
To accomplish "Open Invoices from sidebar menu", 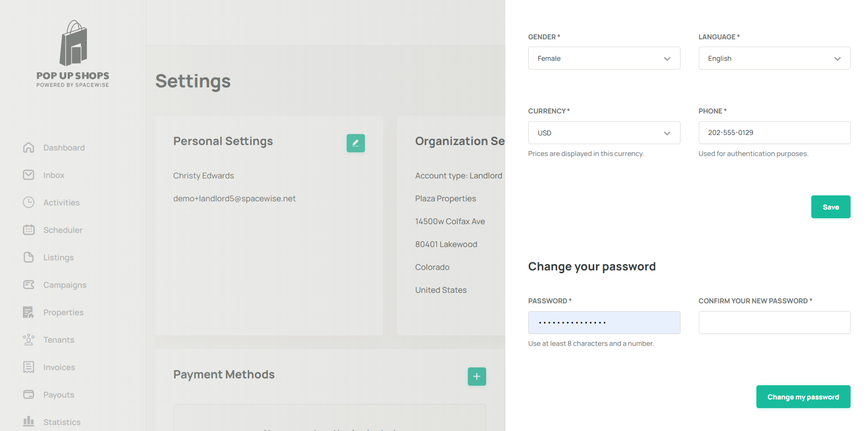I will point(59,367).
